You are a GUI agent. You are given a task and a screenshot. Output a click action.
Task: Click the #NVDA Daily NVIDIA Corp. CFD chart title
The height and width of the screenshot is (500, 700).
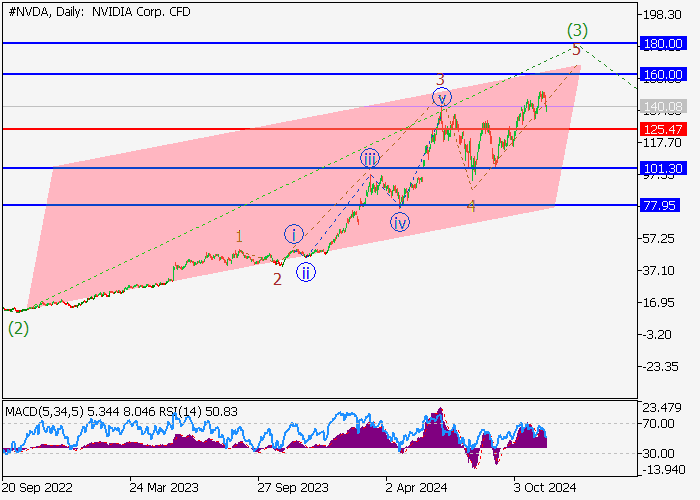[99, 12]
